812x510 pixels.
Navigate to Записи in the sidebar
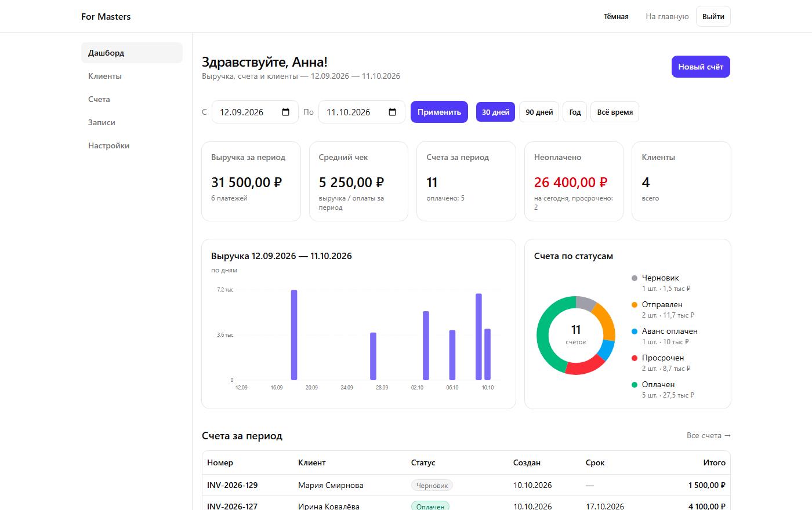pos(132,122)
